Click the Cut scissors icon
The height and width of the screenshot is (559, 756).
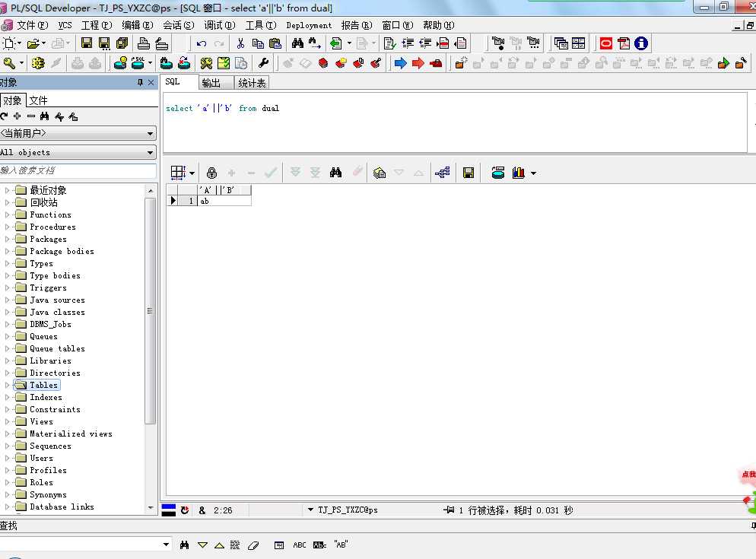(x=240, y=43)
